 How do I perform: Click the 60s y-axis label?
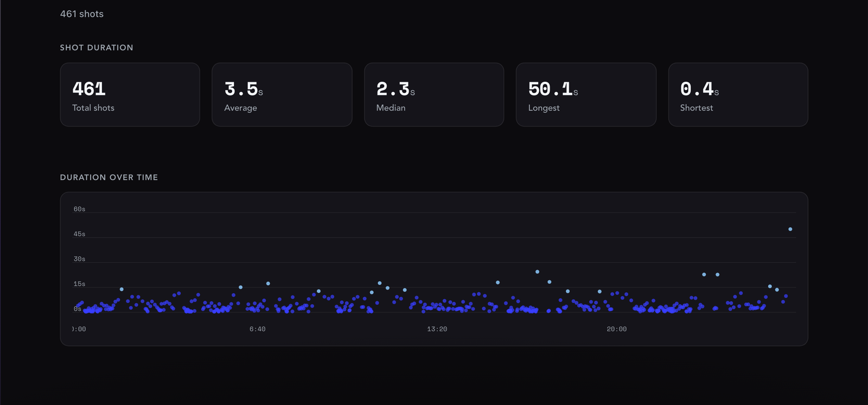[x=79, y=209]
